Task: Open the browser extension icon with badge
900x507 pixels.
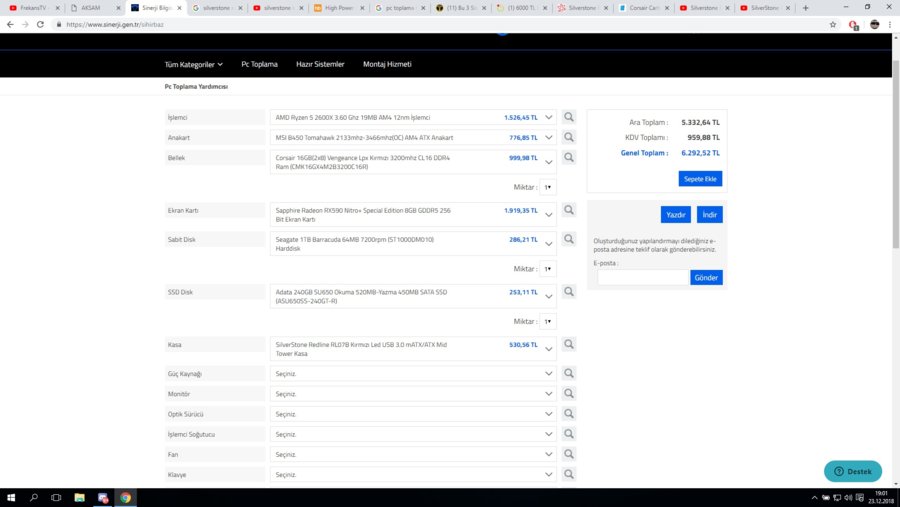Action: pyautogui.click(x=854, y=25)
